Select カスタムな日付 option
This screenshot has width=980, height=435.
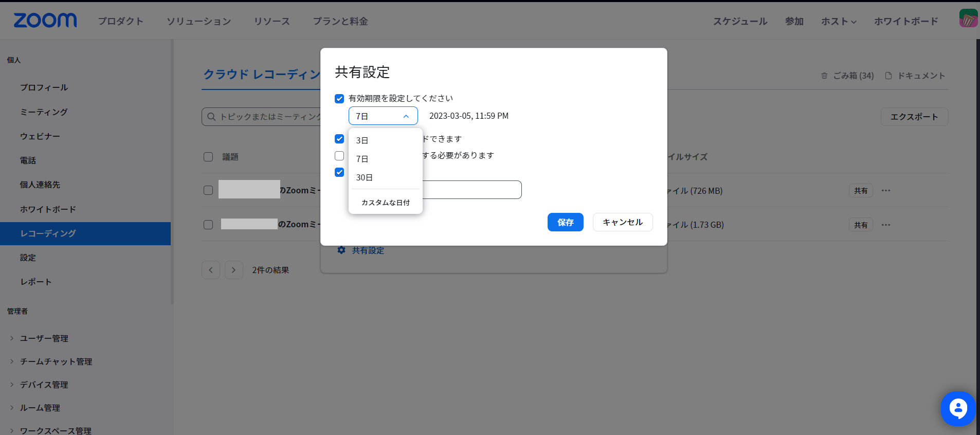pyautogui.click(x=385, y=203)
